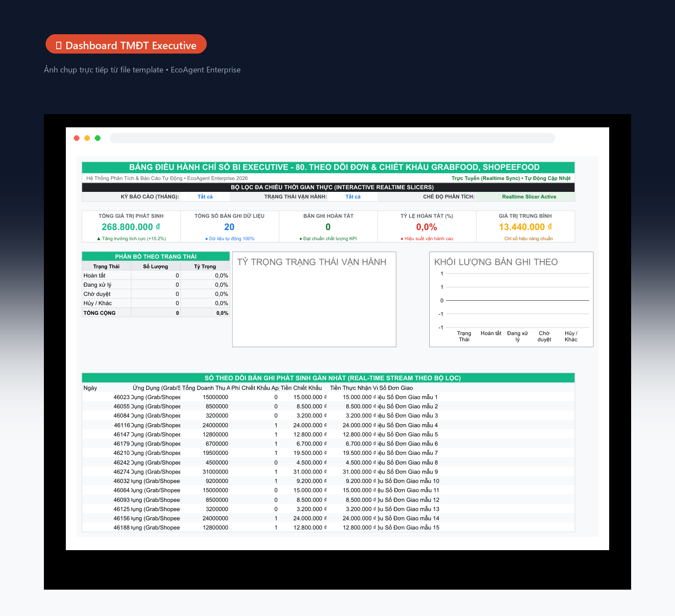Open the Kỳ Báo Cáo (Tháng) filter set to Tất cả

click(x=205, y=197)
